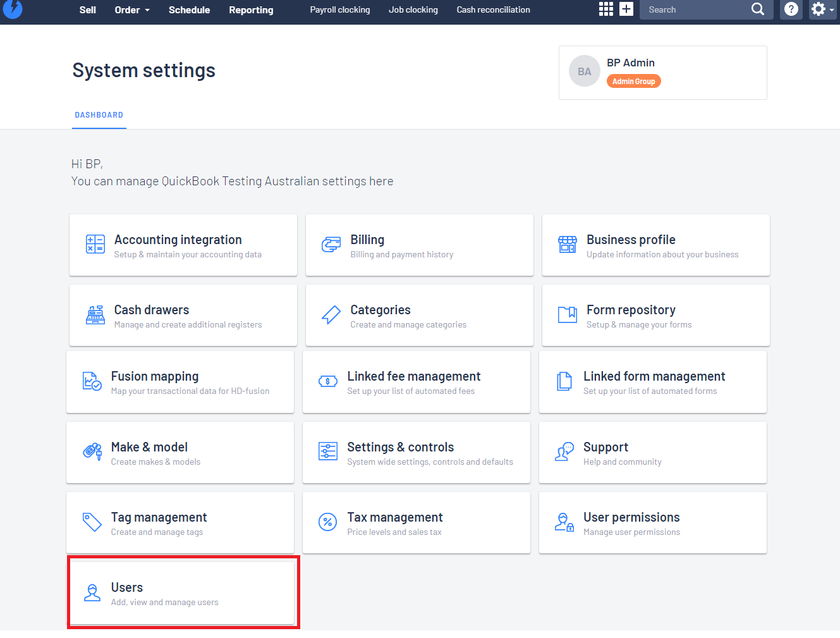The height and width of the screenshot is (638, 840).
Task: Open Fusion mapping title link
Action: click(155, 376)
